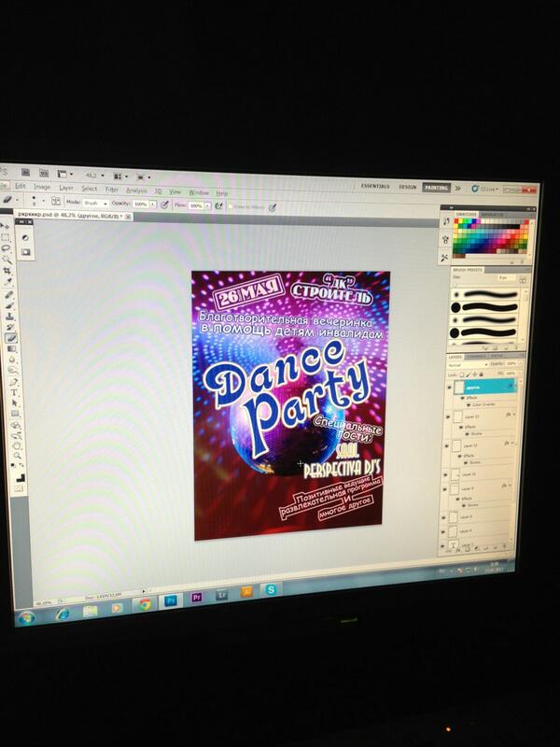The image size is (560, 747).
Task: Enable the Erase to History checkbox
Action: (231, 206)
